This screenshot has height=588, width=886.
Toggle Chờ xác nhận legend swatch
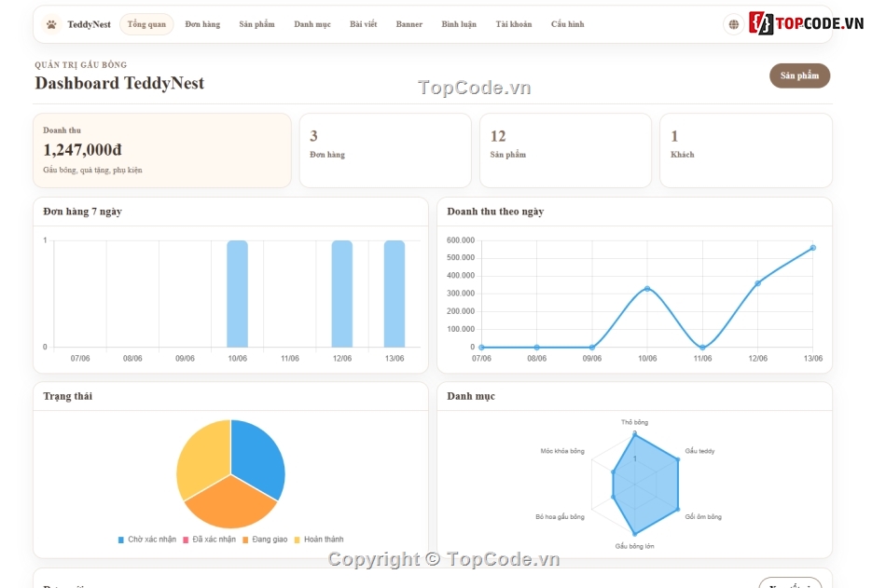121,540
